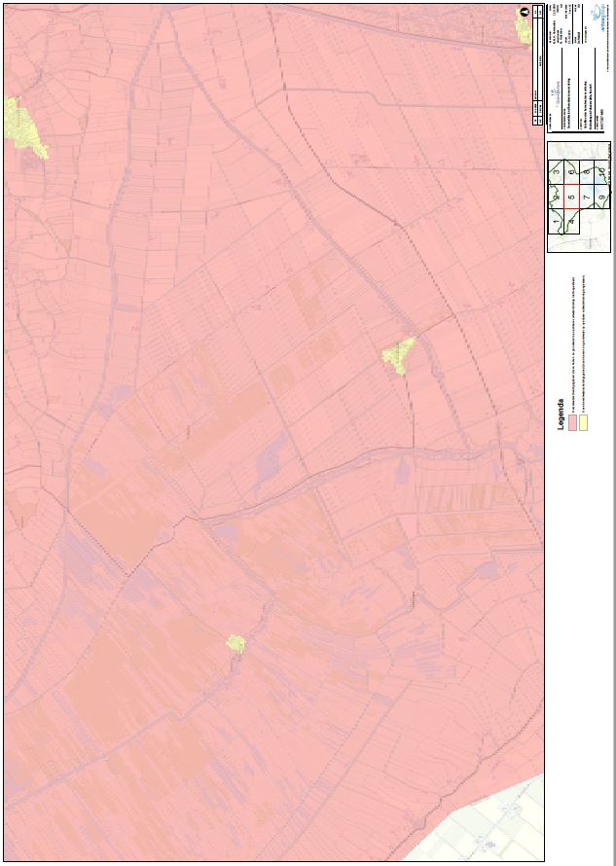
Task: Click the small yellow patch in lower map
Action: coord(235,642)
